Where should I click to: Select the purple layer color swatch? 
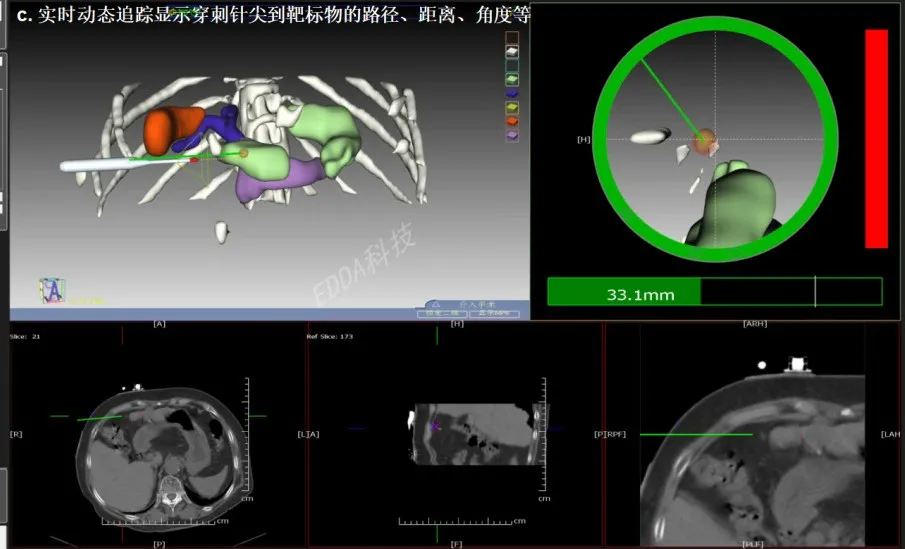point(513,136)
